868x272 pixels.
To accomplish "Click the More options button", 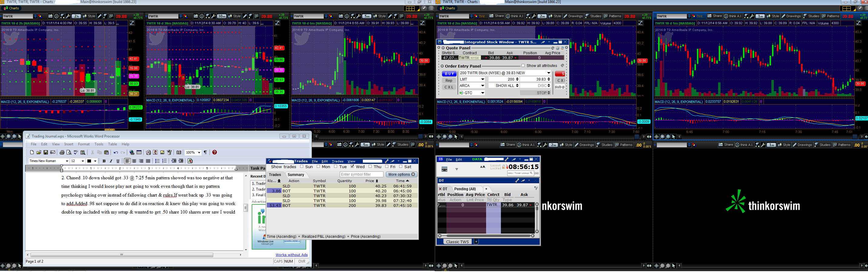I will (401, 174).
